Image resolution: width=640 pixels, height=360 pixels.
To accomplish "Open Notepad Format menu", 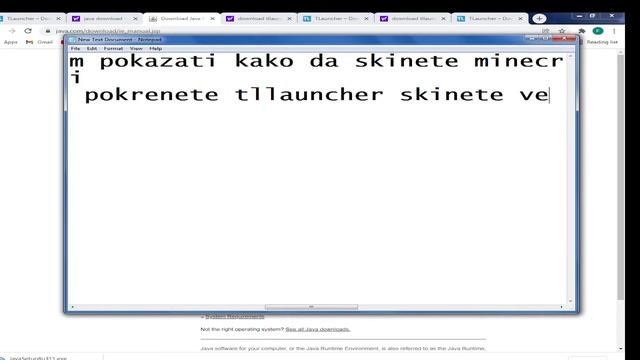I will pyautogui.click(x=113, y=49).
